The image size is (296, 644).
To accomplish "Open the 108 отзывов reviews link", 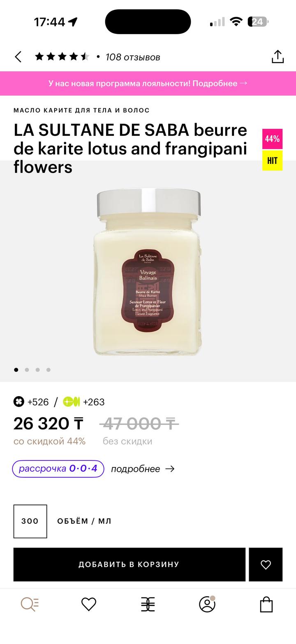I will pos(132,57).
